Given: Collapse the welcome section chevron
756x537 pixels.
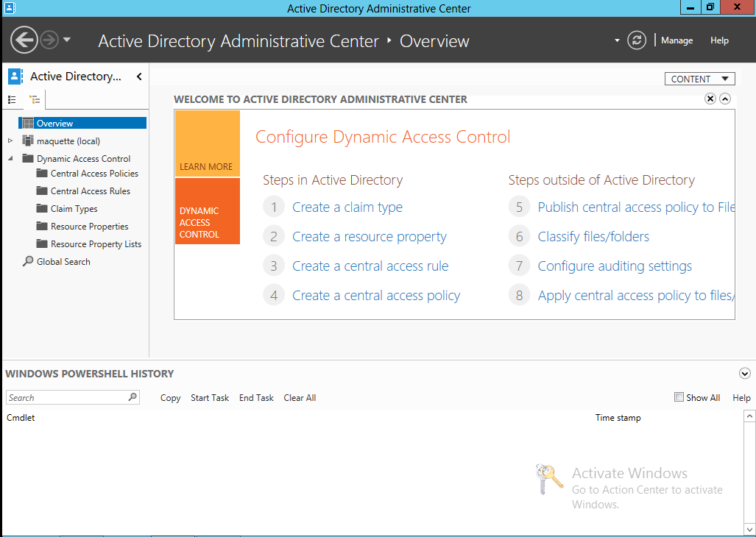Looking at the screenshot, I should pos(725,99).
